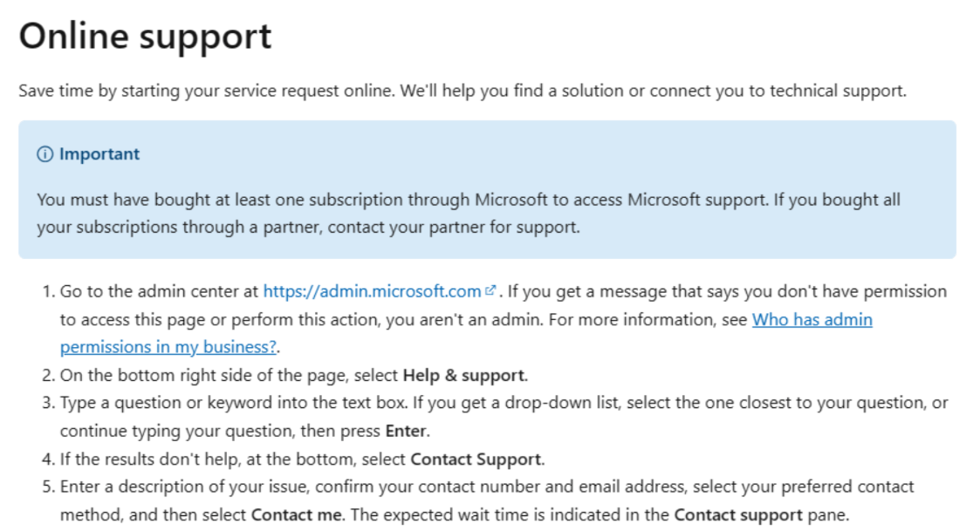Click the 'Online support' heading

[x=145, y=37]
